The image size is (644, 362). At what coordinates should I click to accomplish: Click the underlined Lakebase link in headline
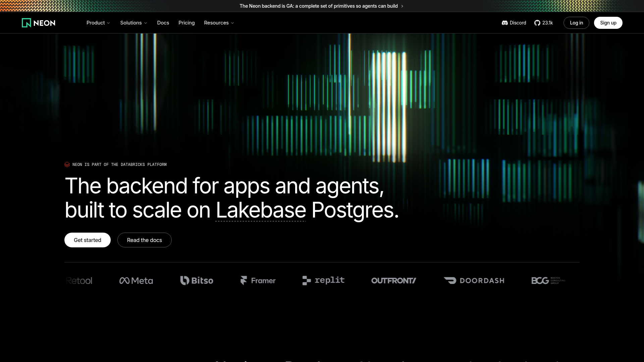point(261,210)
